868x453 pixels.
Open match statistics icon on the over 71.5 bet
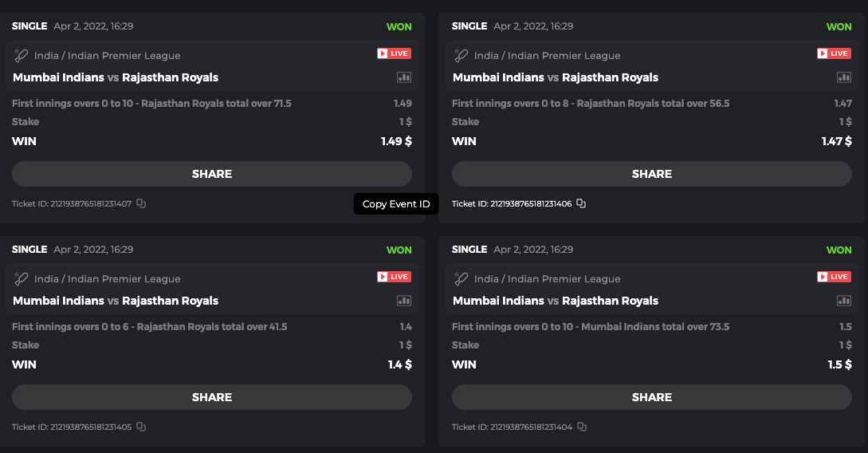click(x=404, y=77)
